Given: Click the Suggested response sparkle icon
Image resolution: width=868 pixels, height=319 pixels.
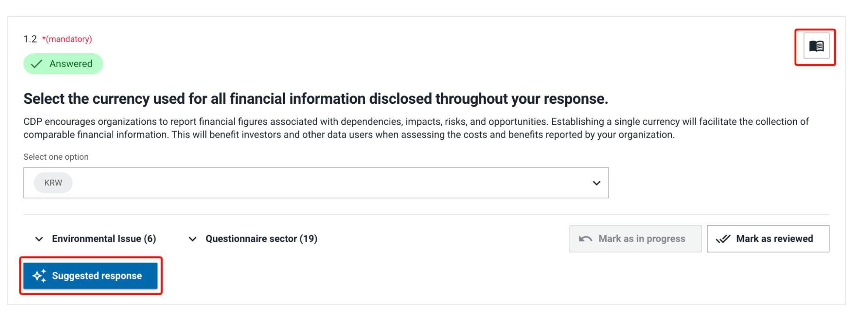Looking at the screenshot, I should coord(39,276).
